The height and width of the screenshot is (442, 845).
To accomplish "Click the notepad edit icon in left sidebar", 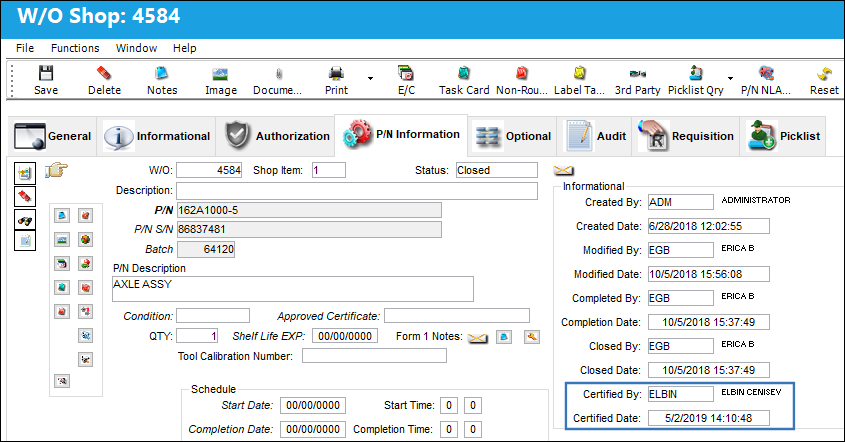I will tap(25, 240).
